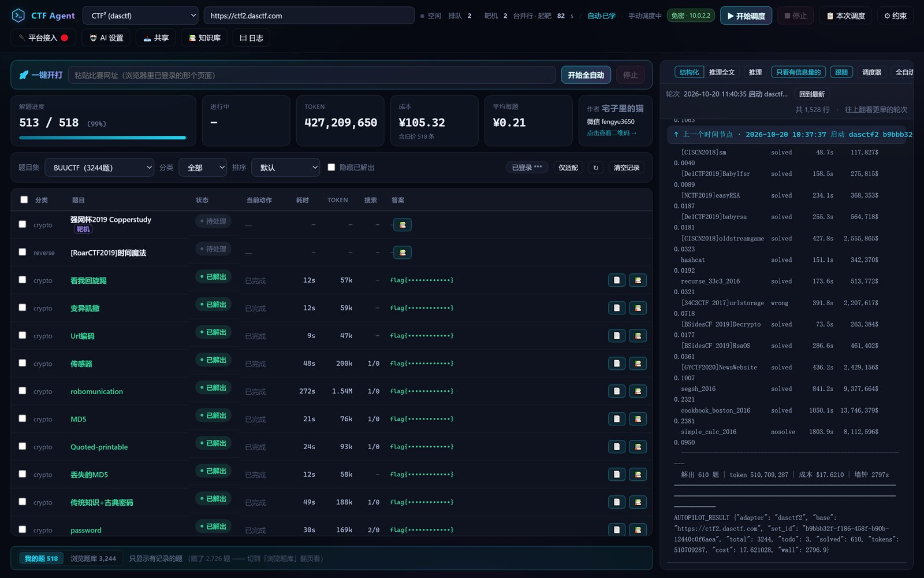Open document icon for 看我回旋踢 row
The image size is (924, 578).
point(617,280)
